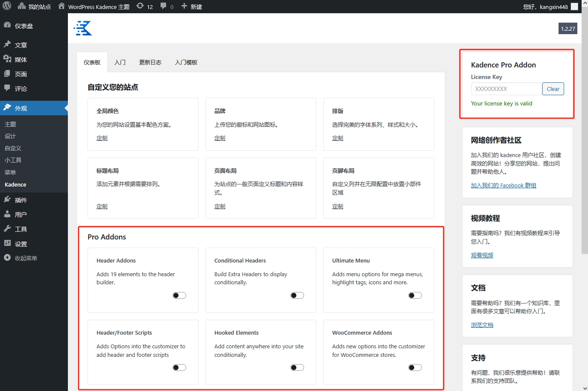
Task: Enable WooCommerce Addons toggle
Action: tap(415, 368)
